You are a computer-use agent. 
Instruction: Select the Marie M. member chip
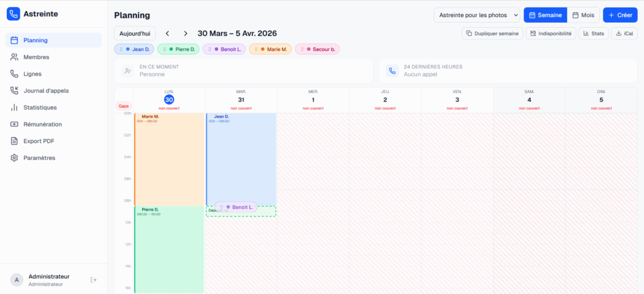click(x=270, y=49)
